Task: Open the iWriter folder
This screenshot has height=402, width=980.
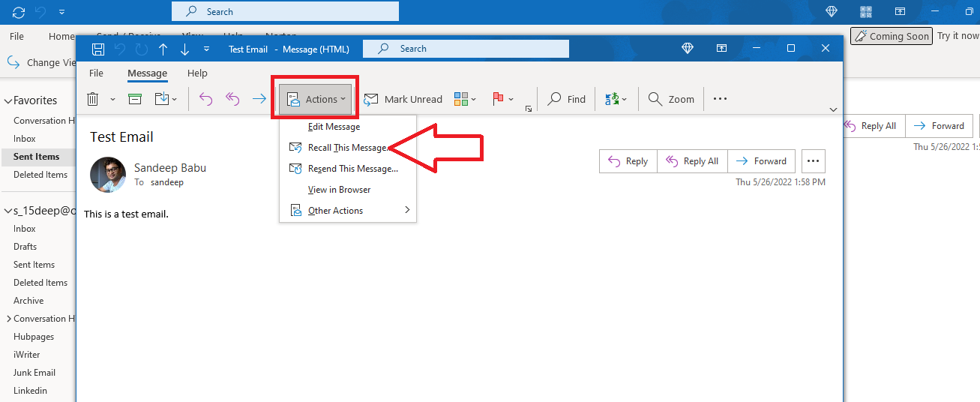Action: click(x=27, y=355)
